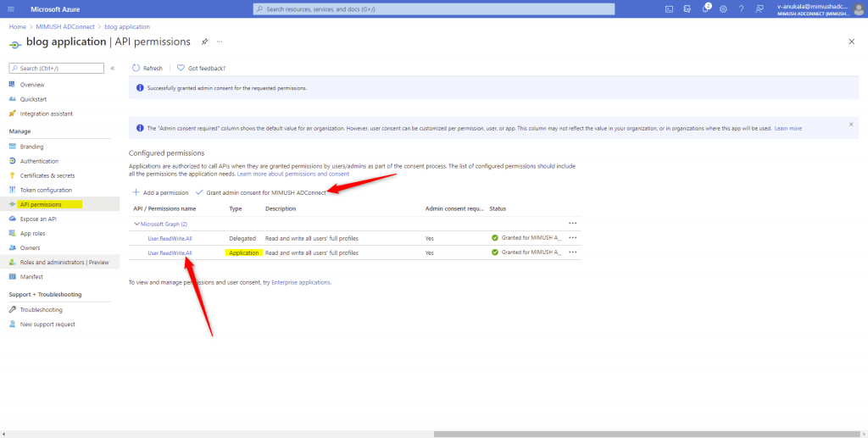Open ellipsis menu for Delegated permission row
868x438 pixels.
coord(572,238)
